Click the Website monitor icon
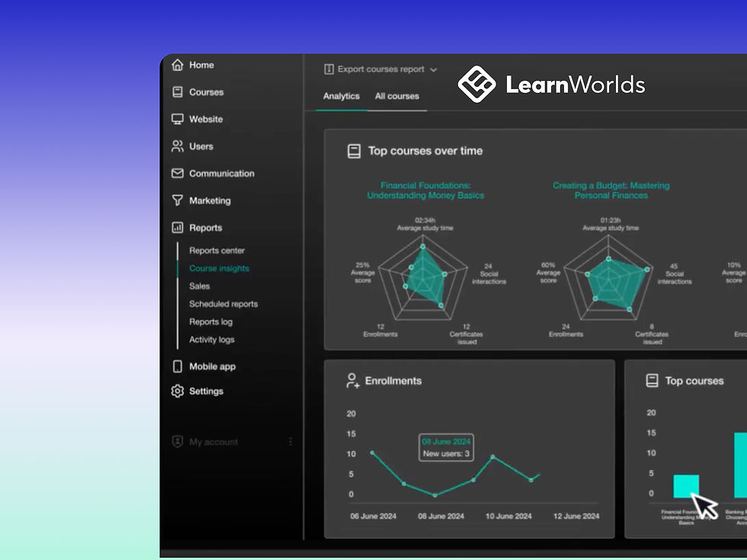747x560 pixels. coord(178,119)
